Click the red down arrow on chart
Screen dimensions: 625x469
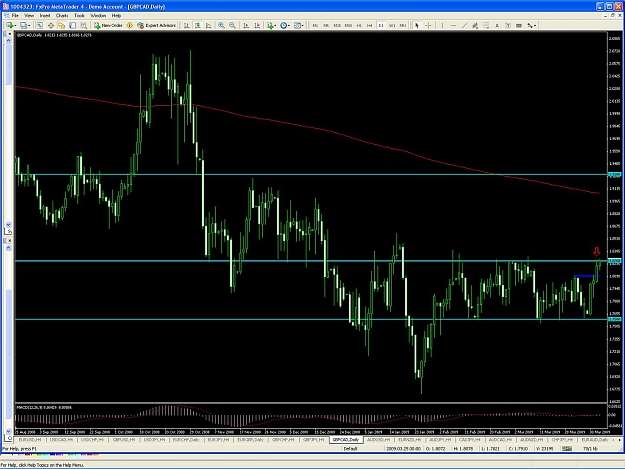click(596, 251)
